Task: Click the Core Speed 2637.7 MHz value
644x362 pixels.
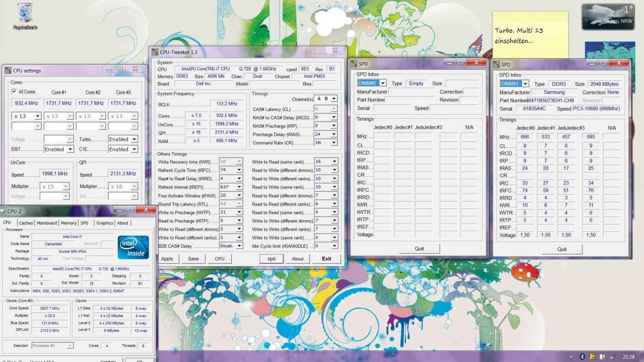Action: (x=50, y=308)
